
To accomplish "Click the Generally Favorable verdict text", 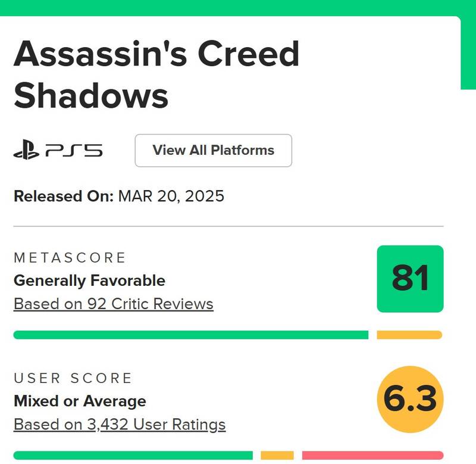I will click(x=89, y=280).
